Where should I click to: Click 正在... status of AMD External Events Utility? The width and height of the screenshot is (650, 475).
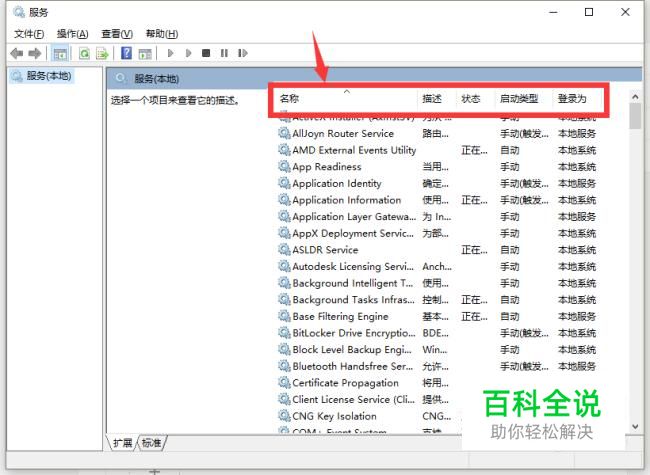point(474,150)
